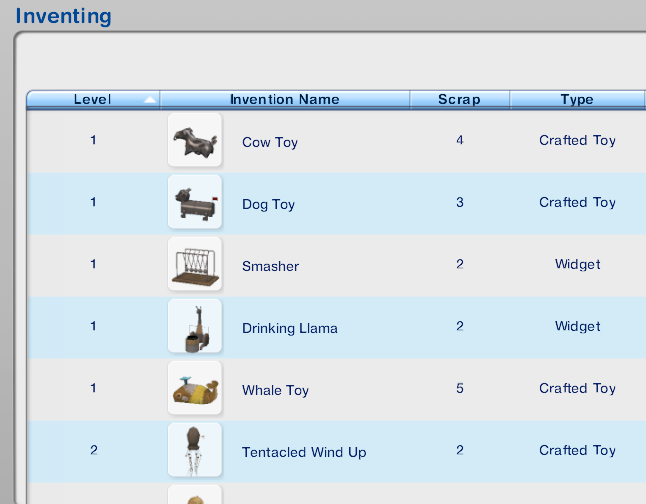Viewport: 646px width, 504px height.
Task: Click the Inventing heading
Action: (63, 17)
